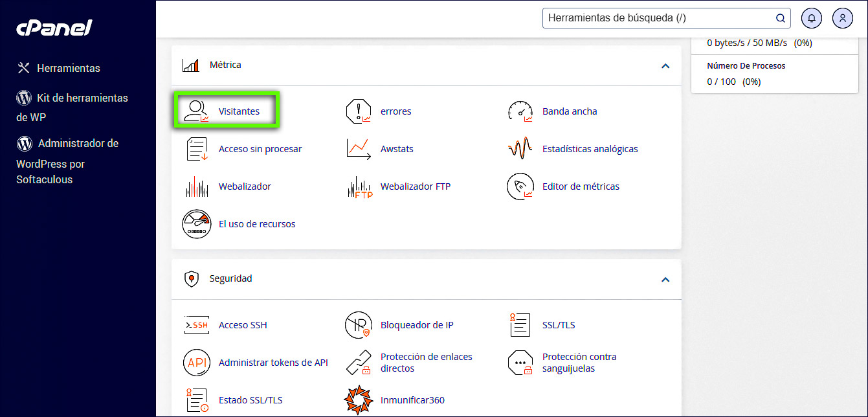Click the El uso de recursos link

[257, 224]
